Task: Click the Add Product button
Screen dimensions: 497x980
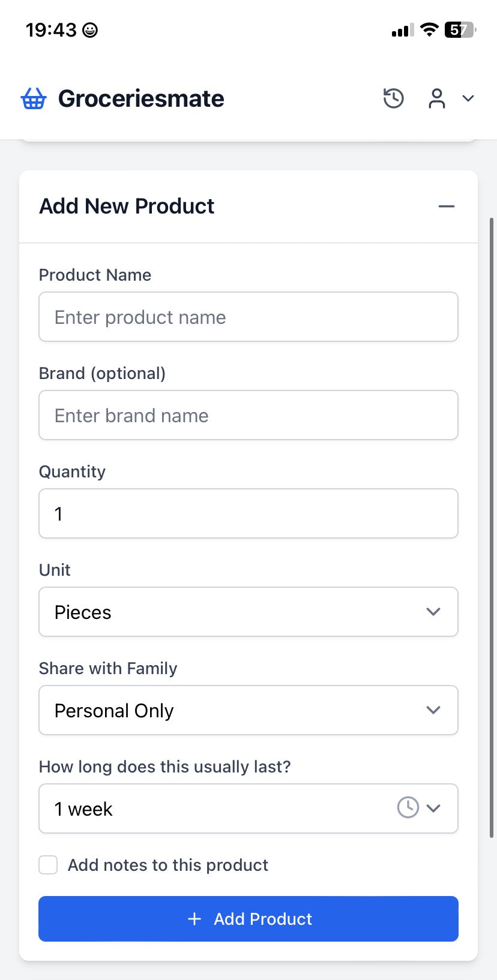Action: click(248, 919)
